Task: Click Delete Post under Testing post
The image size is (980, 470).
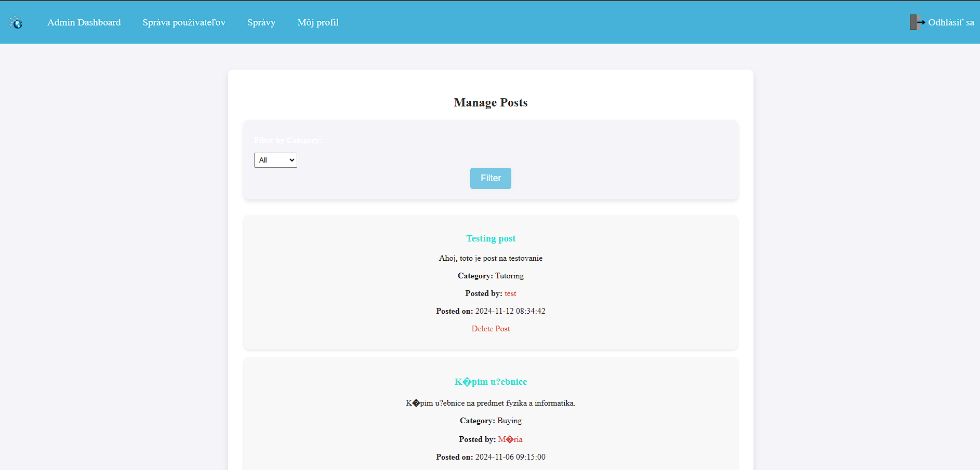Action: pyautogui.click(x=491, y=329)
